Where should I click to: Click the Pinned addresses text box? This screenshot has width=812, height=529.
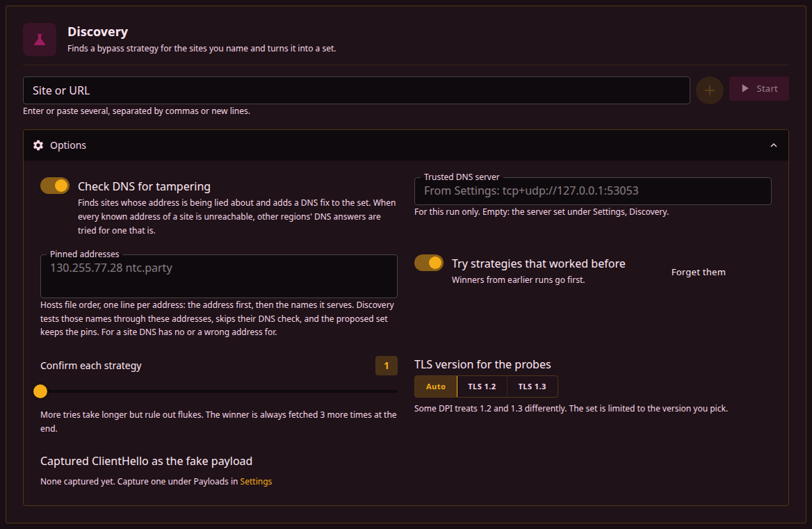(218, 276)
